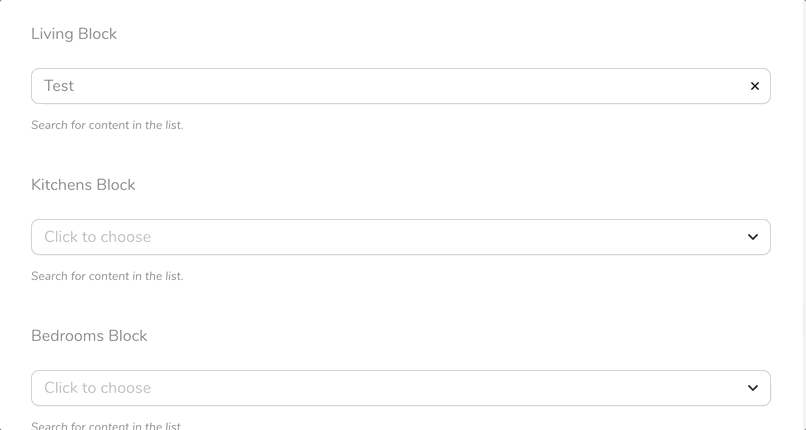Image resolution: width=806 pixels, height=430 pixels.
Task: Remove the 'Test' entry using the clear icon
Action: click(754, 86)
